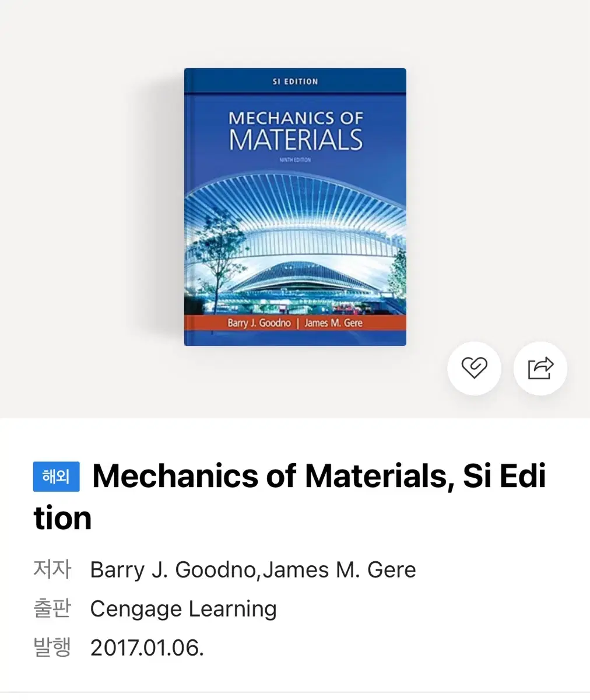The image size is (590, 700).
Task: Open publisher Cengage Learning
Action: coord(183,609)
